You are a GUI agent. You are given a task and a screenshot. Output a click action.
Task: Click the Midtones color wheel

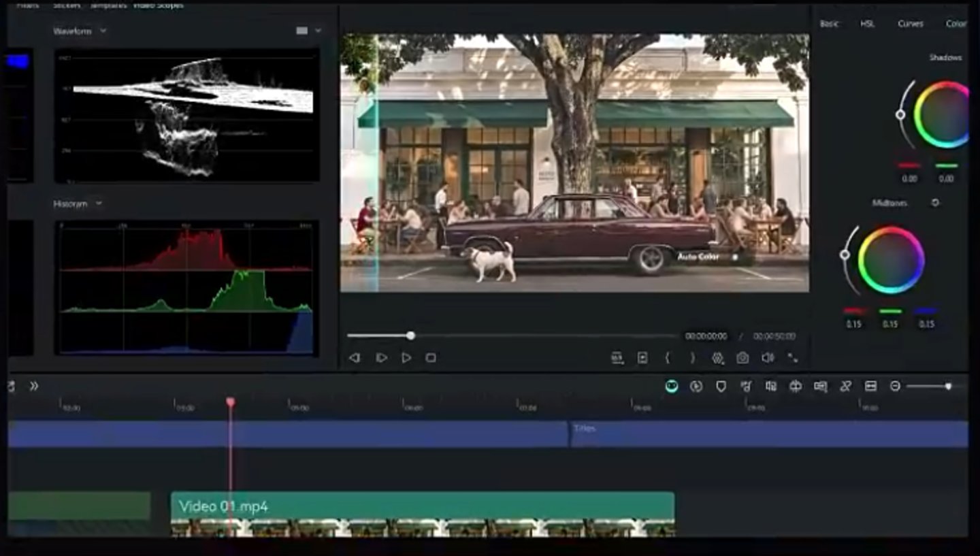click(891, 259)
